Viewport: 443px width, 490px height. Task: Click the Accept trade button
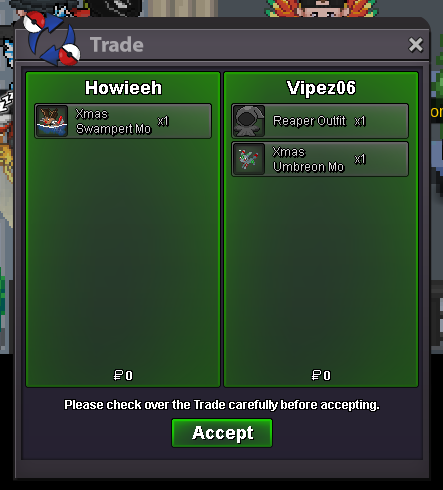[222, 433]
